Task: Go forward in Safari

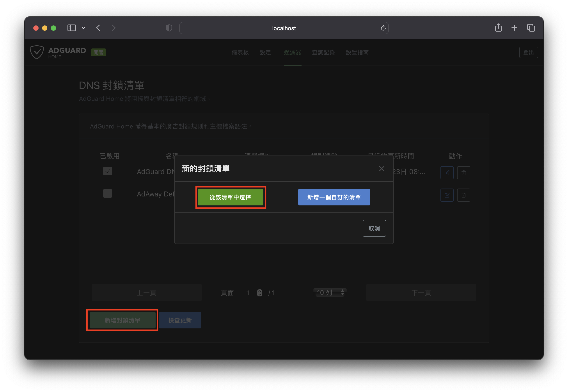Action: pyautogui.click(x=114, y=28)
